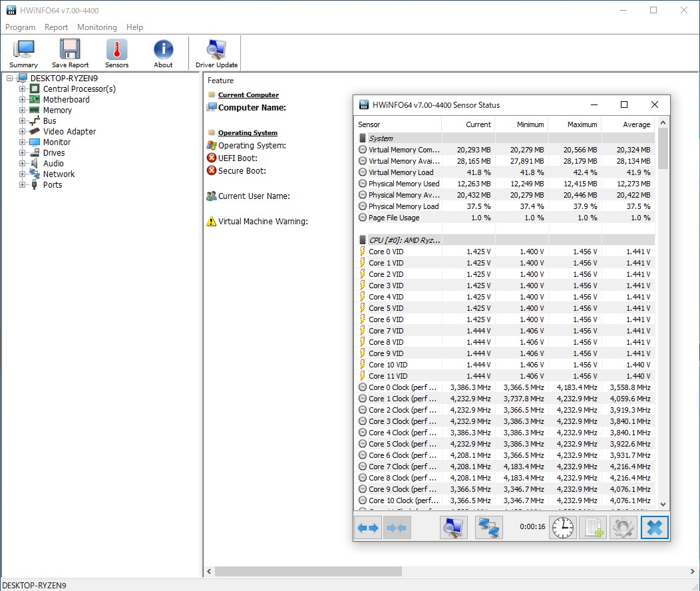Screen dimensions: 700x591
Task: Collapse the DESKTOP-RYZEN9 tree root
Action: pos(9,78)
